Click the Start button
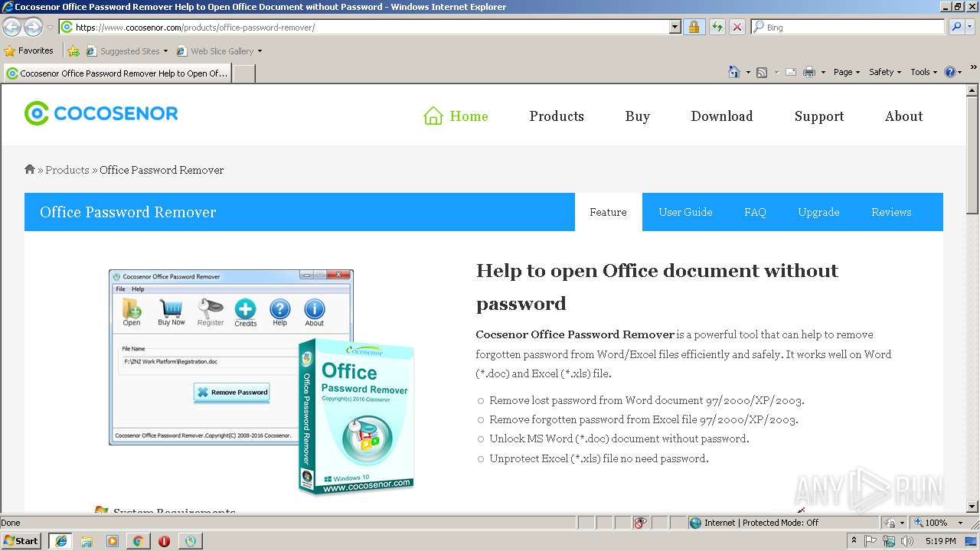Image resolution: width=980 pixels, height=551 pixels. click(21, 541)
